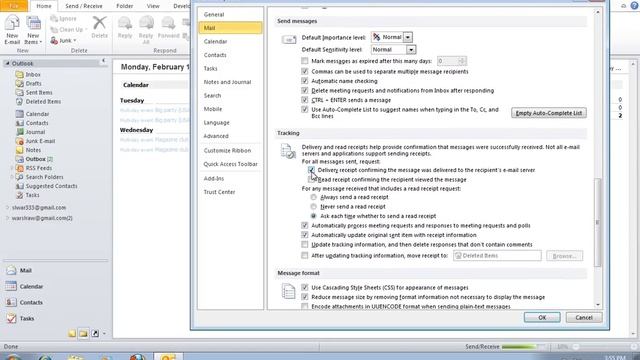This screenshot has width=640, height=360.
Task: Toggle Mark messages as expired checkbox
Action: click(304, 61)
